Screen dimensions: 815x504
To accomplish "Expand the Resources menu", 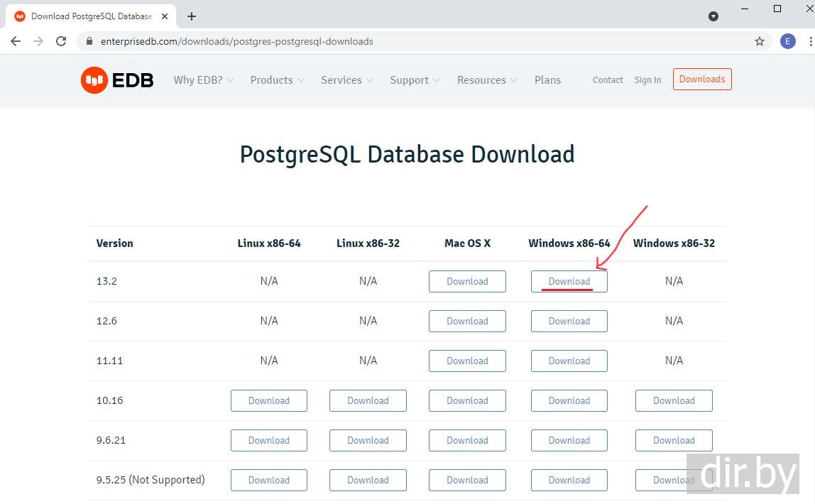I will tap(487, 80).
